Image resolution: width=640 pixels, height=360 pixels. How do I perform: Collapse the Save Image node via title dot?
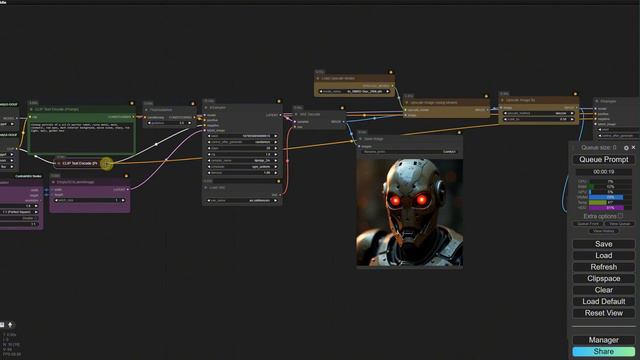[360, 139]
